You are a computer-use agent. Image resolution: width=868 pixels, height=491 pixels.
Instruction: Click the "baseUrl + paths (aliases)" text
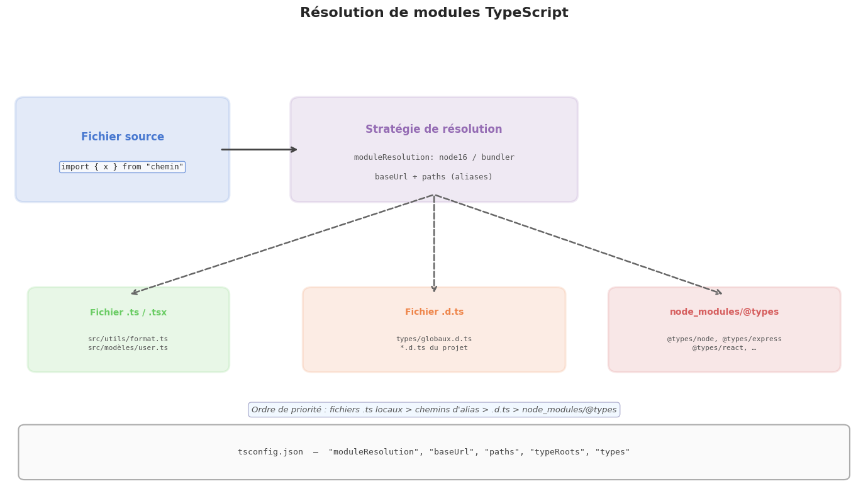(434, 177)
